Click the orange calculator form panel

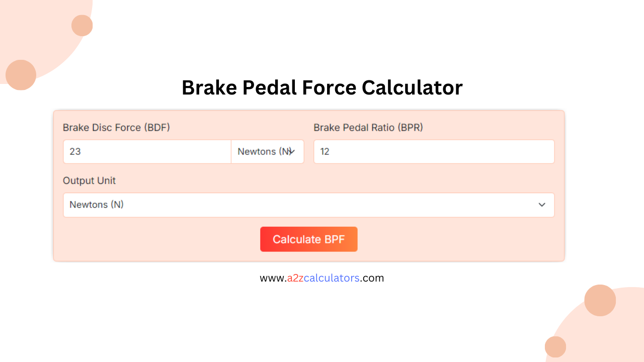[308, 185]
